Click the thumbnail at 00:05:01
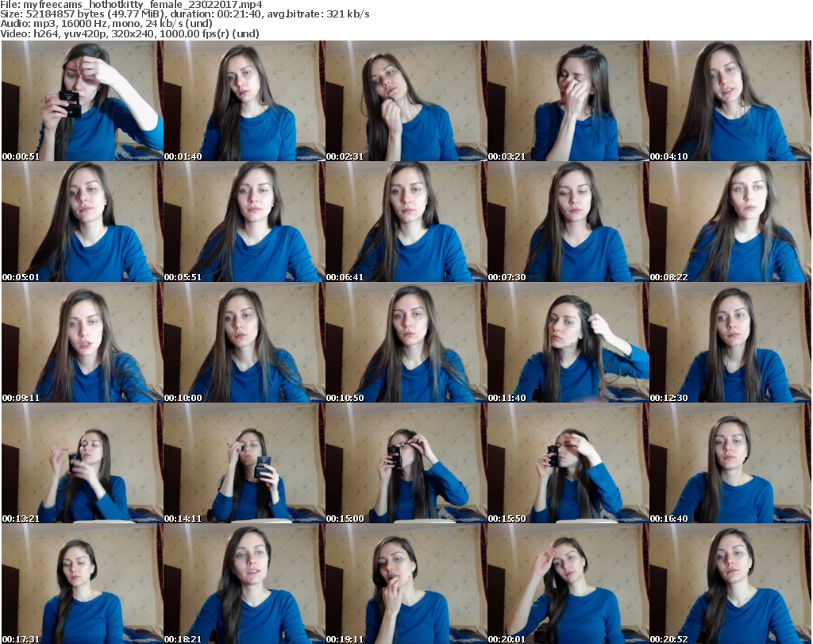This screenshot has width=813, height=644. [83, 222]
